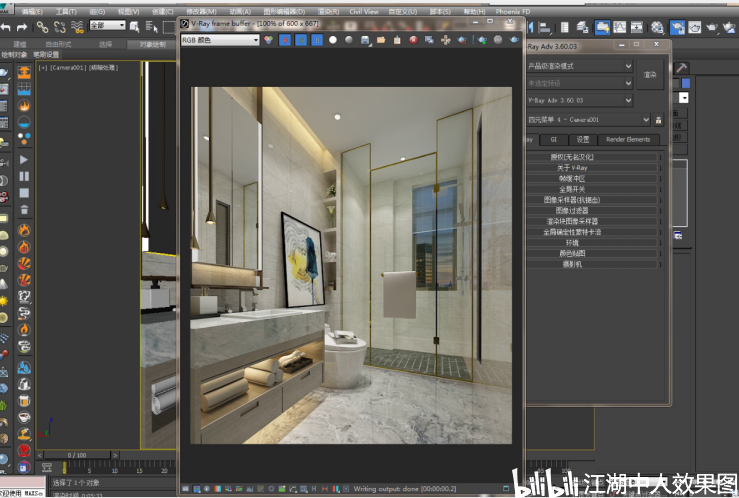Save rendered image with floppy disk icon
This screenshot has height=498, width=739.
[x=365, y=40]
